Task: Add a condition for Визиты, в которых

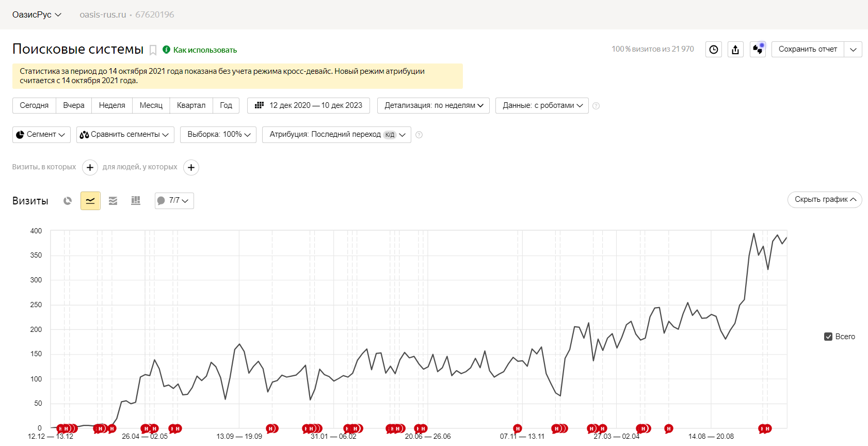Action: [90, 167]
